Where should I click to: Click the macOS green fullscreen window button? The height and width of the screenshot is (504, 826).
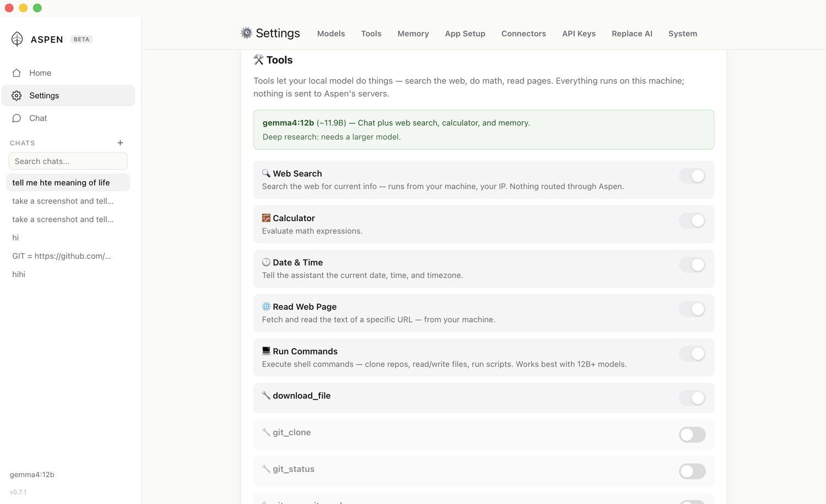pos(37,8)
